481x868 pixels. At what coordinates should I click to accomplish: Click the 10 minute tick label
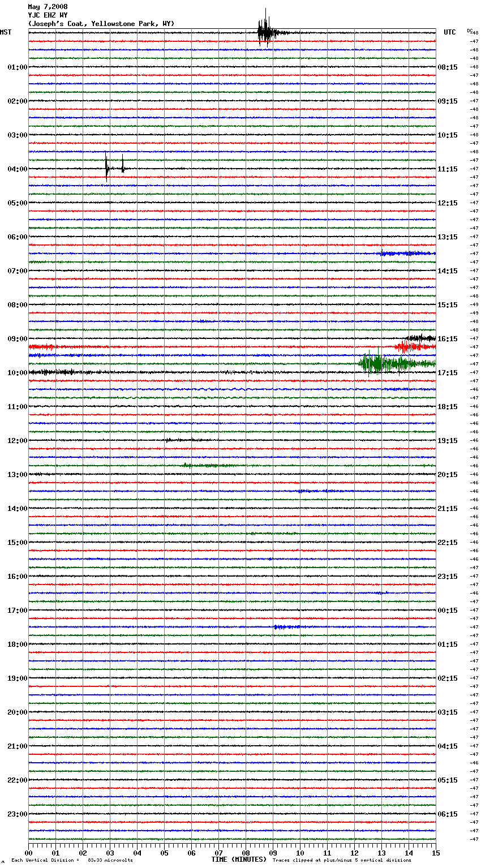pos(300,853)
